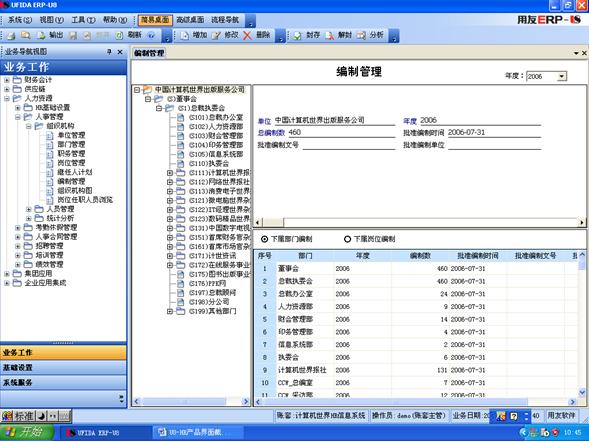Screen dimensions: 589x442
Task: Click the form area horizontal scrollbar
Action: click(419, 222)
